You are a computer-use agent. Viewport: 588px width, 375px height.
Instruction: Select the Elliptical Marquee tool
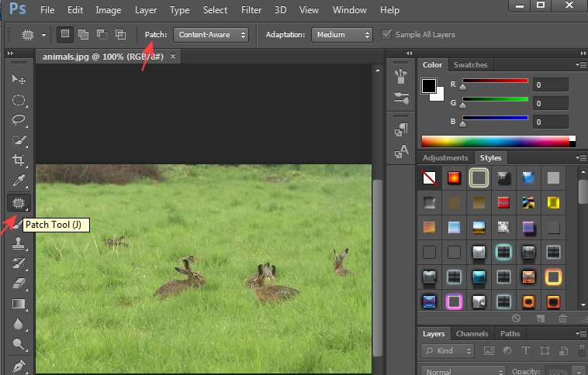tap(19, 100)
